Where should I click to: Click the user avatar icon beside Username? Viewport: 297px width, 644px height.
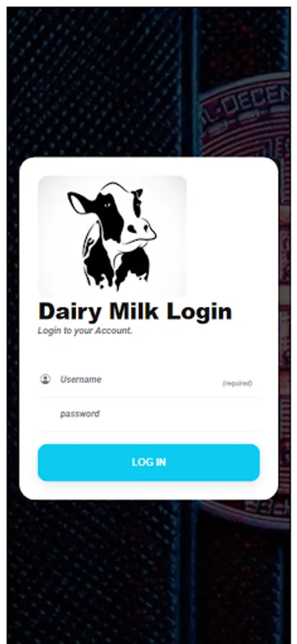coord(45,379)
